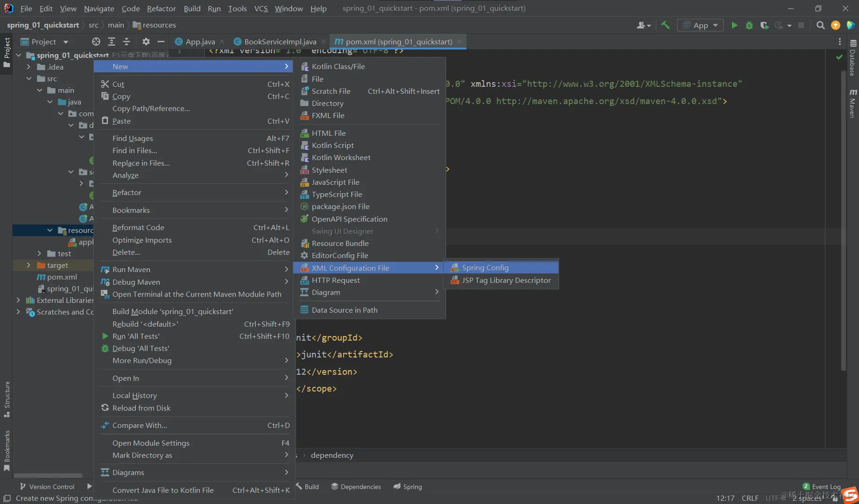Start debugging with the bug icon
Image resolution: width=859 pixels, height=504 pixels.
tap(749, 25)
